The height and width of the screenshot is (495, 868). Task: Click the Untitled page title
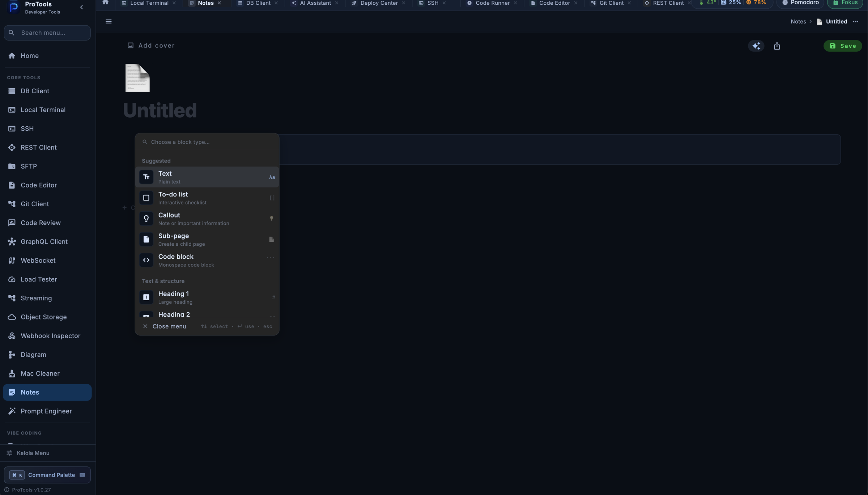point(160,110)
